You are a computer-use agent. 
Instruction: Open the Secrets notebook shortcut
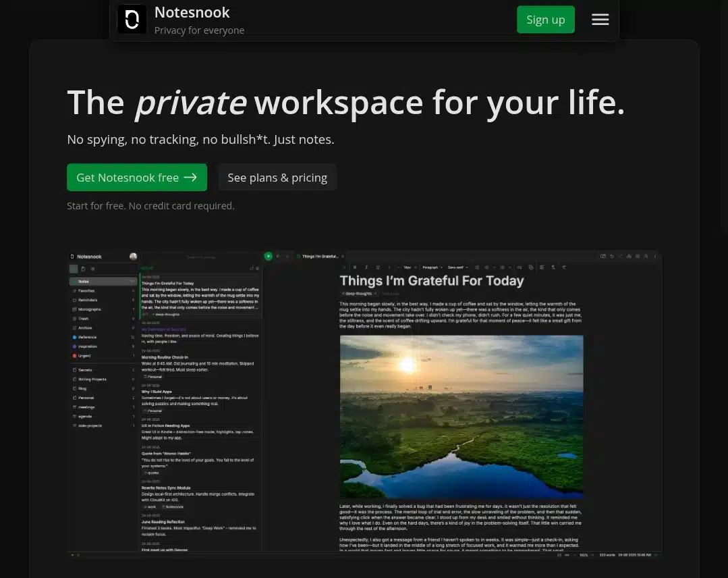[x=103, y=370]
